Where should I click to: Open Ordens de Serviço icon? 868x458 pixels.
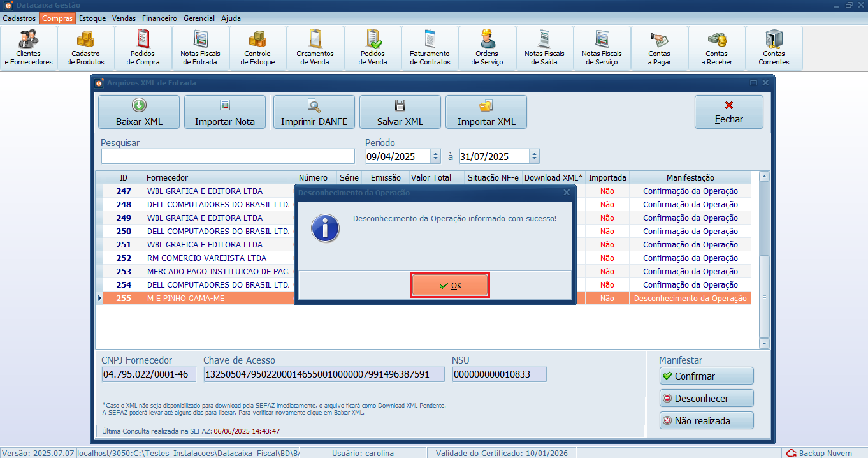pyautogui.click(x=487, y=48)
